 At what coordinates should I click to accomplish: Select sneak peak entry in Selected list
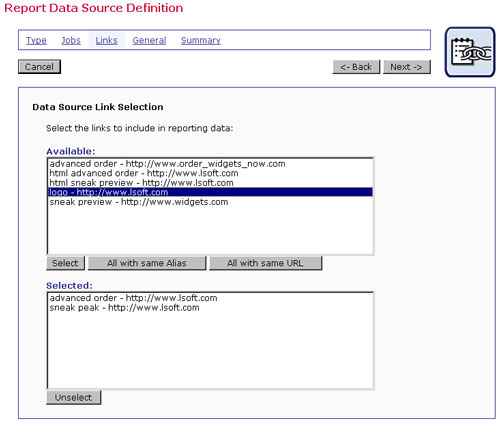[210, 308]
